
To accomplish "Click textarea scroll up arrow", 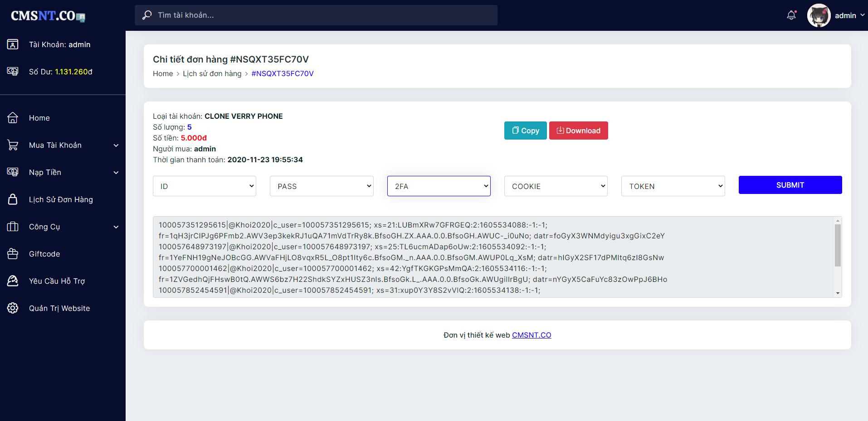I will click(x=838, y=221).
